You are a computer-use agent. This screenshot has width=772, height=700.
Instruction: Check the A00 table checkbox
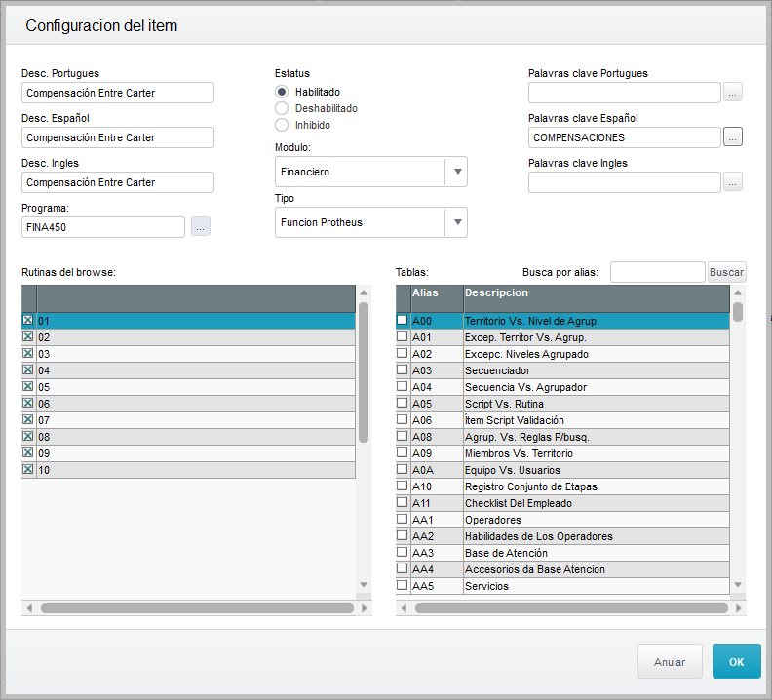pyautogui.click(x=403, y=320)
